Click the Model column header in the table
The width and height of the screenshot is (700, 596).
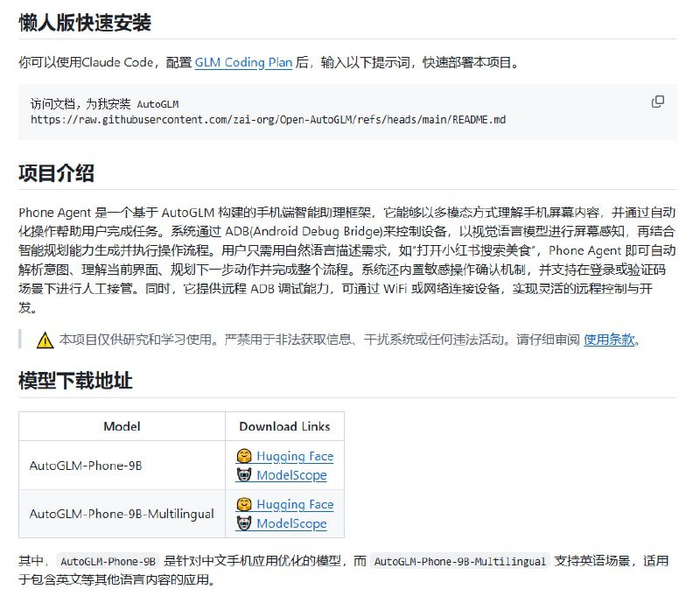(x=122, y=427)
